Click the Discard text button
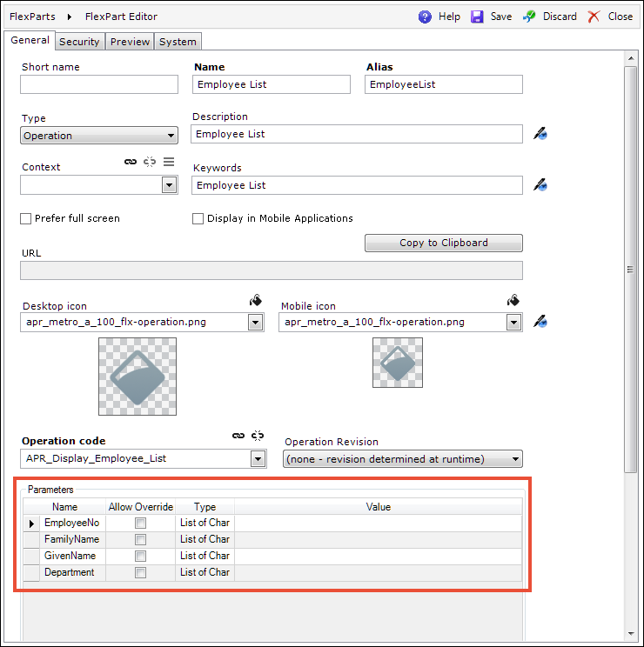The image size is (644, 647). click(560, 17)
